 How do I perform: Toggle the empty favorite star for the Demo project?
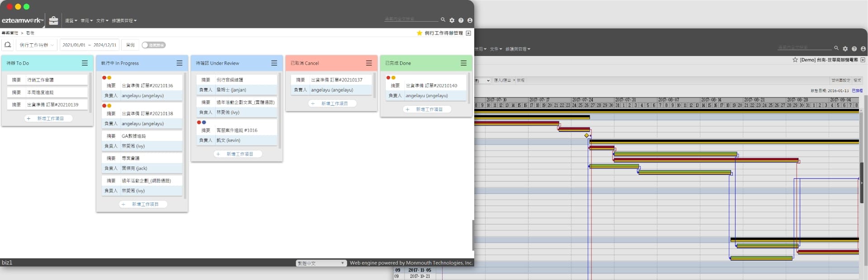[795, 60]
